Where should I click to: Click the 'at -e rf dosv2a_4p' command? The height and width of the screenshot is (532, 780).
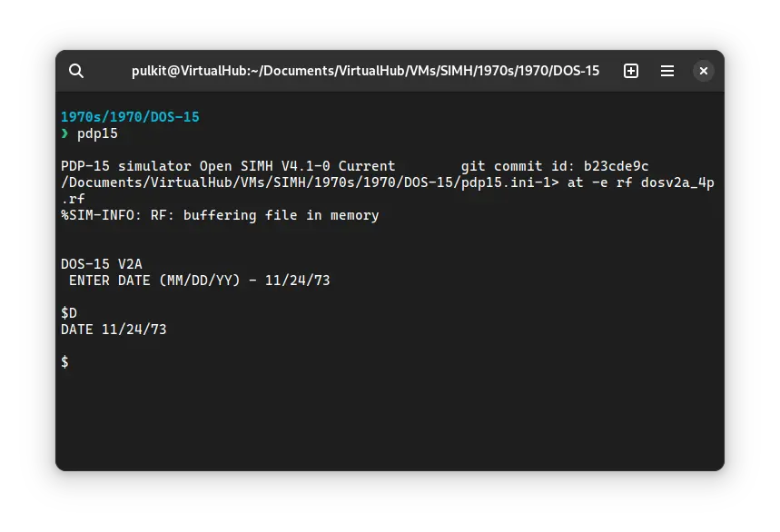640,182
